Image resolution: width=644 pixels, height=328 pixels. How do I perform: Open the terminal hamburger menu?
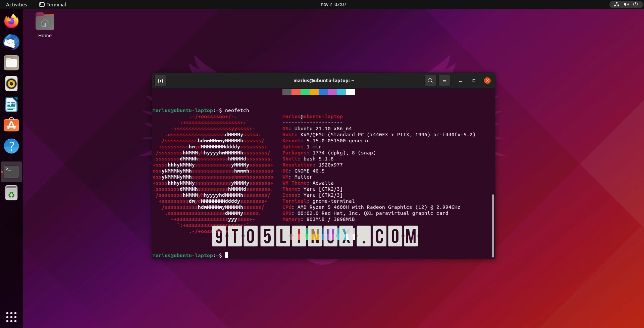click(444, 81)
